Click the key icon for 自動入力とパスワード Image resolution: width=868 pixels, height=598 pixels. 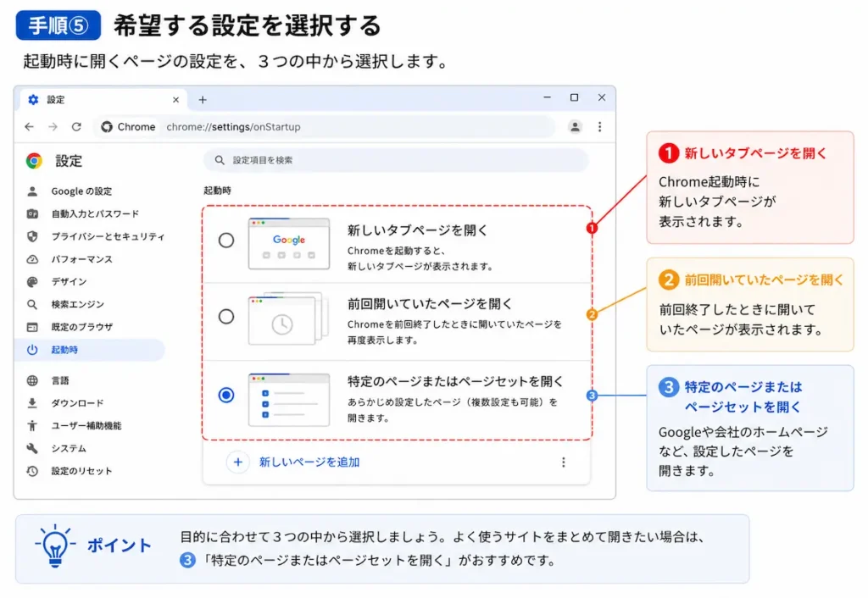pyautogui.click(x=33, y=213)
